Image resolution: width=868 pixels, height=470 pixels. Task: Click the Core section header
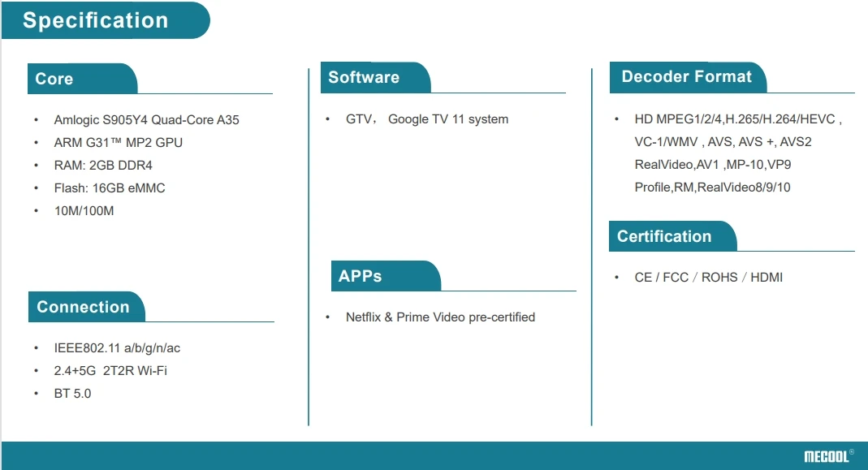click(54, 79)
